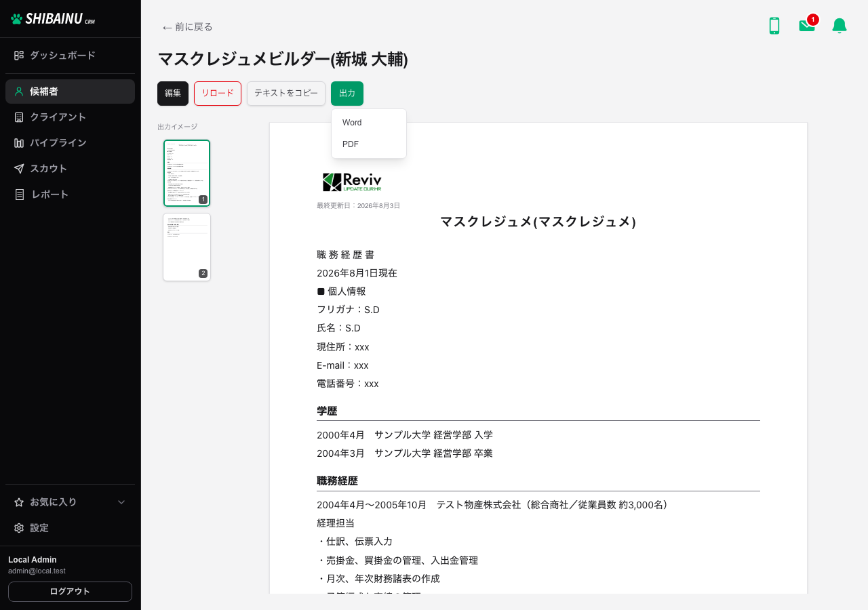Click the 学歴 section heading
868x610 pixels.
click(x=327, y=411)
